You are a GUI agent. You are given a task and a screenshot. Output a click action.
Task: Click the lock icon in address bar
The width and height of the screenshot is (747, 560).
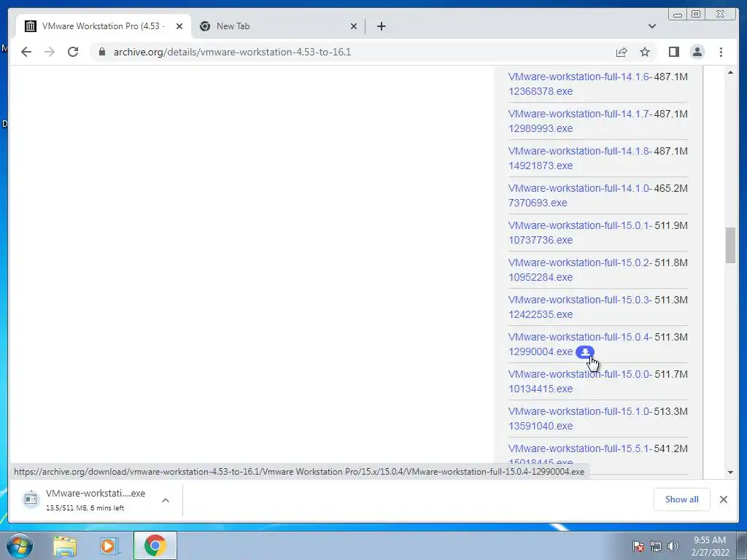pos(101,52)
